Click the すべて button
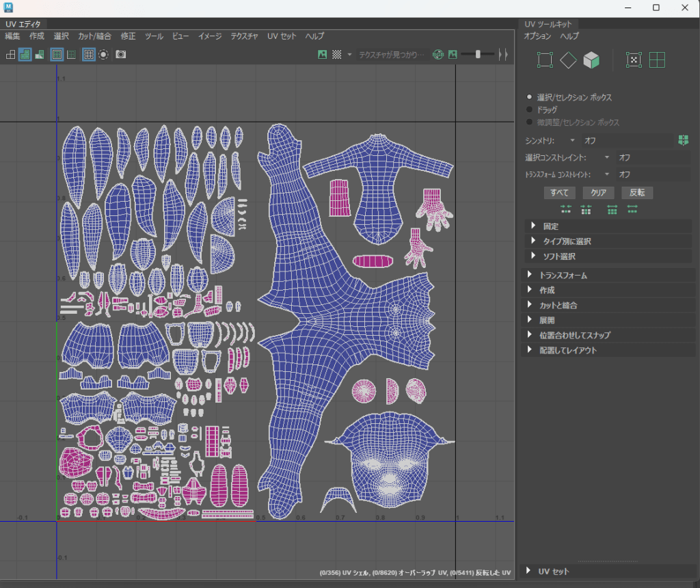The height and width of the screenshot is (588, 700). pos(559,193)
